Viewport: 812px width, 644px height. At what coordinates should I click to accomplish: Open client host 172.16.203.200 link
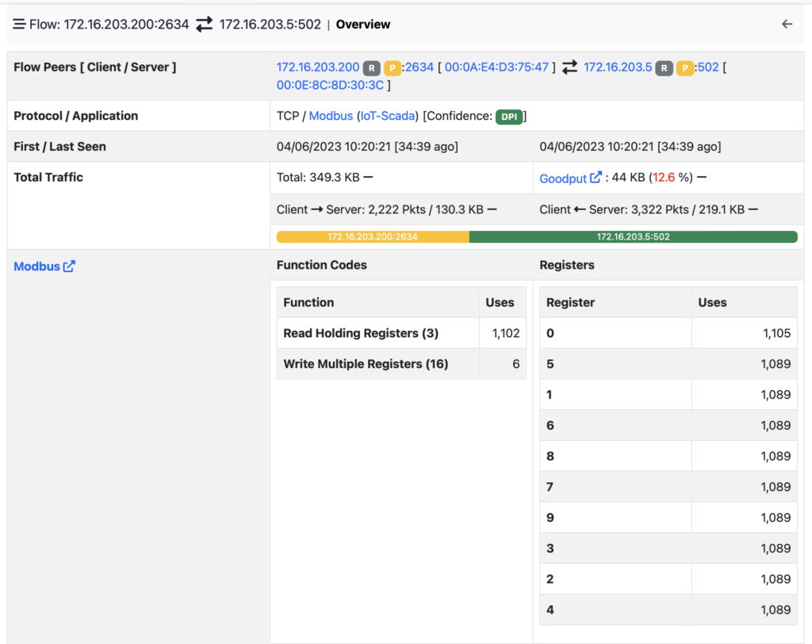pyautogui.click(x=317, y=67)
